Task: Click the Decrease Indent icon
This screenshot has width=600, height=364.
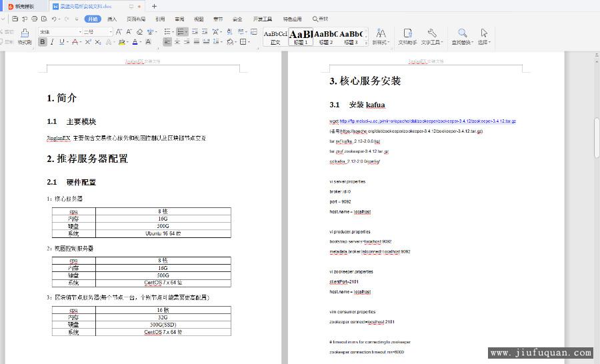Action: click(x=195, y=32)
